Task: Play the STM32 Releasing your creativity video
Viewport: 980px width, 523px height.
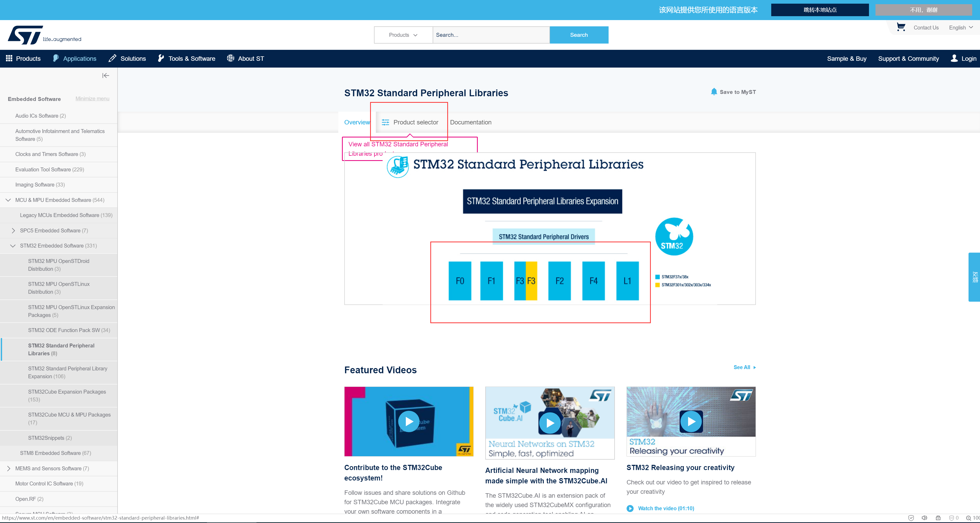Action: pyautogui.click(x=692, y=421)
